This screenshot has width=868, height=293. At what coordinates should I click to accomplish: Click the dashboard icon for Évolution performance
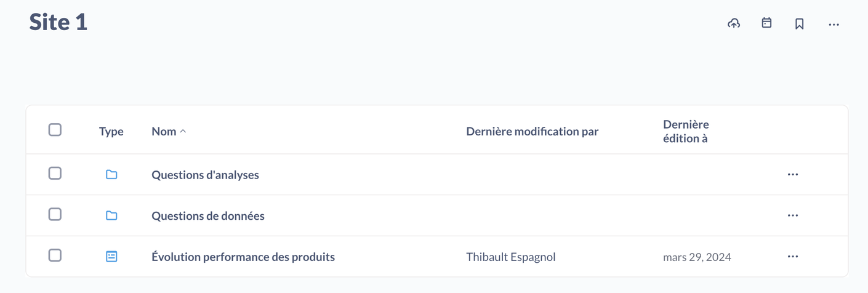tap(111, 256)
